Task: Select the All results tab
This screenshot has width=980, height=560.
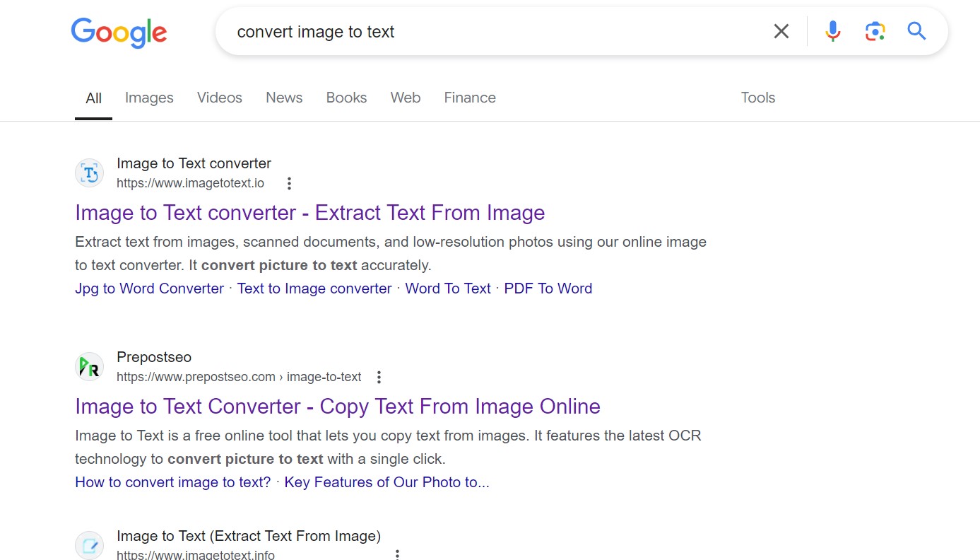Action: [x=93, y=98]
